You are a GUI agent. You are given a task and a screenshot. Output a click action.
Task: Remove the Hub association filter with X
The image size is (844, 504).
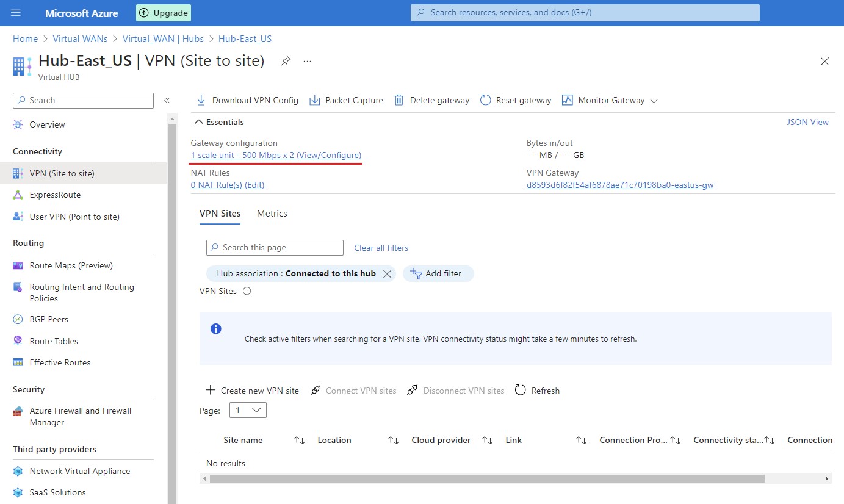pyautogui.click(x=387, y=274)
